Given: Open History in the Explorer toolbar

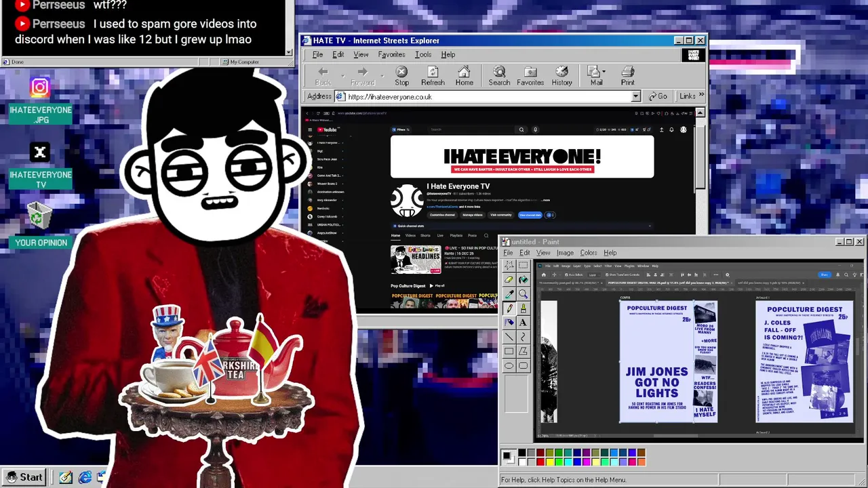Looking at the screenshot, I should tap(561, 76).
